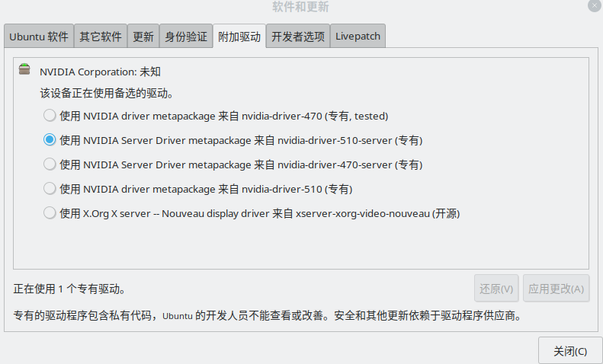Click the text 该设备正在使用备选的驱动。
603x364 pixels.
[x=107, y=93]
